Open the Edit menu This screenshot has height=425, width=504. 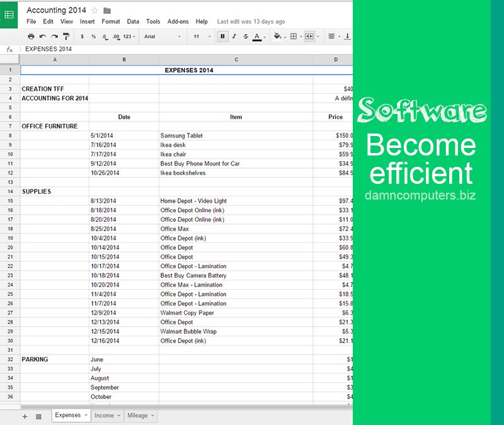pos(49,21)
